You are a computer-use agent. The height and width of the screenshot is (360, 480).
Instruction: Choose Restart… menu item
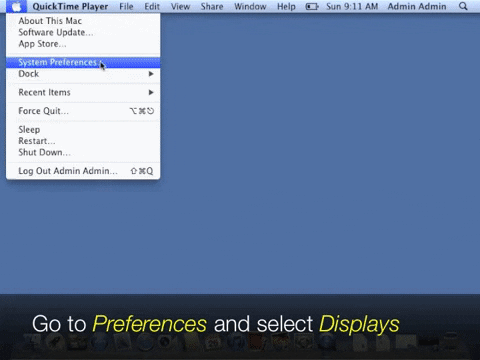[x=83, y=141]
